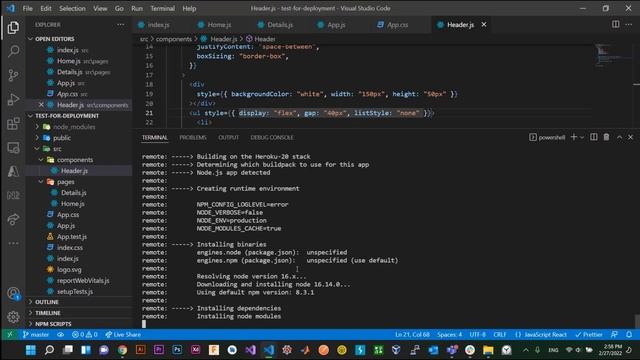
Task: Change CRLF line ending setting
Action: [x=500, y=335]
